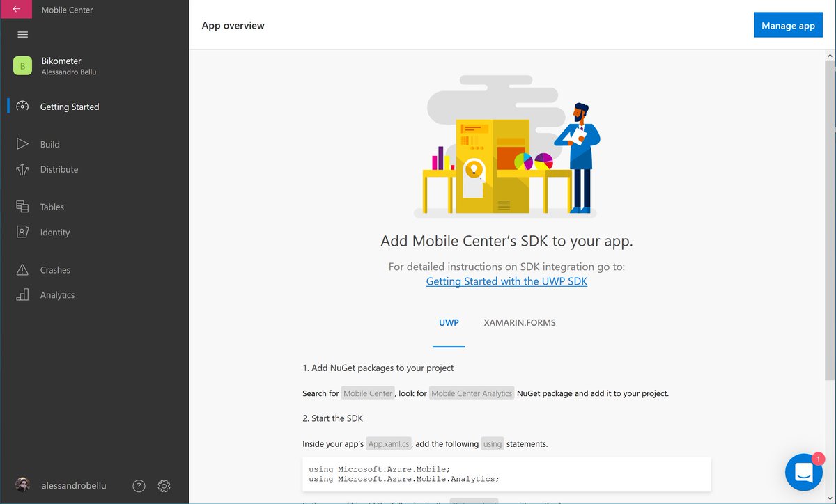The width and height of the screenshot is (836, 504).
Task: Navigate to Identity section
Action: coord(55,233)
